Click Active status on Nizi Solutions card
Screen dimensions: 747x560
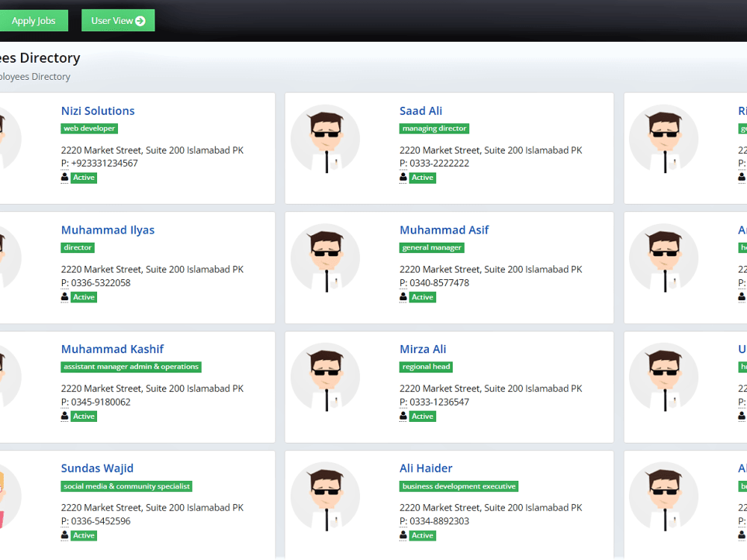84,178
